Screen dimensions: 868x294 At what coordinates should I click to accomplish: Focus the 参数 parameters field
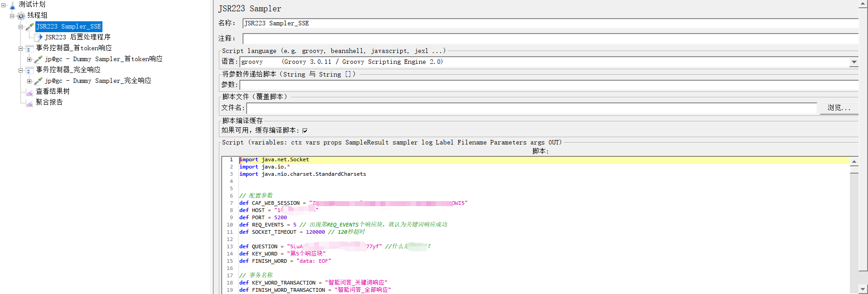point(549,85)
